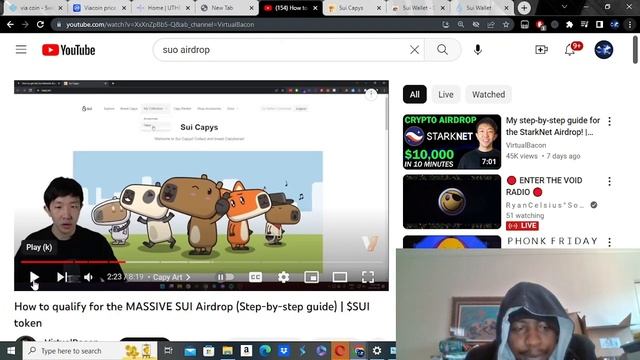Expand the tab search dropdown arrow

pos(564,7)
